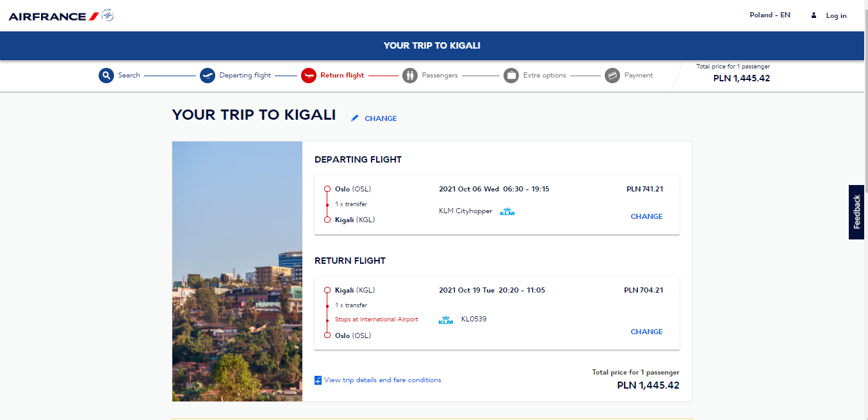868x420 pixels.
Task: Click the Search step magnifier icon
Action: (x=106, y=76)
